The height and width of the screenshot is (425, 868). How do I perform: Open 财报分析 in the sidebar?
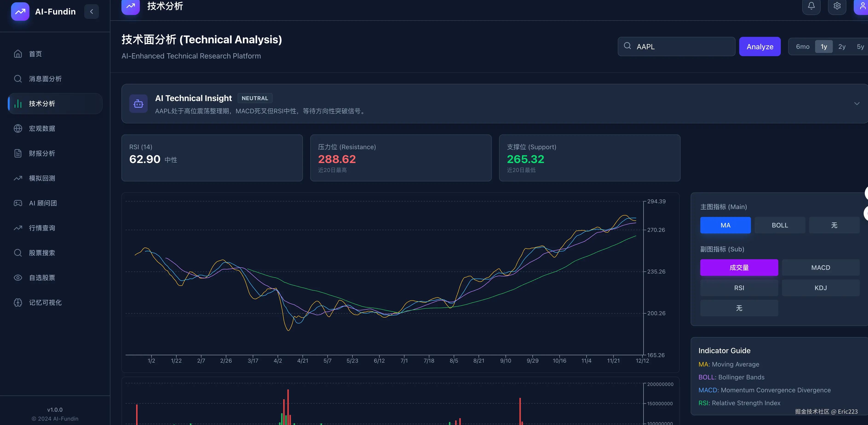coord(42,154)
